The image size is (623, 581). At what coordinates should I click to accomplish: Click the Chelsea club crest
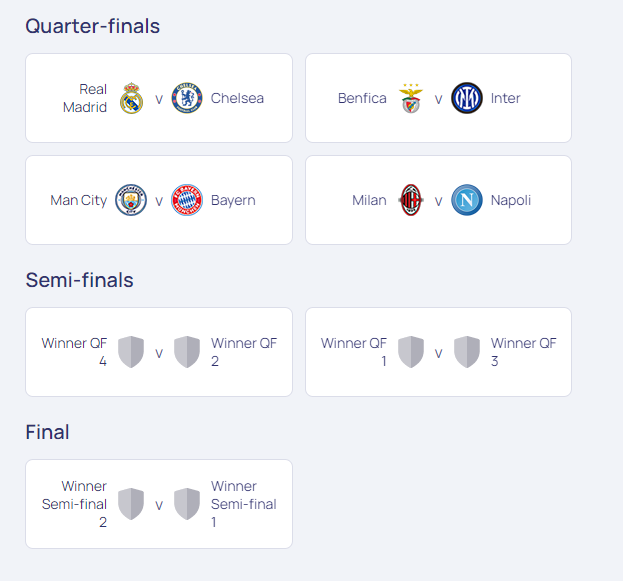[x=187, y=98]
